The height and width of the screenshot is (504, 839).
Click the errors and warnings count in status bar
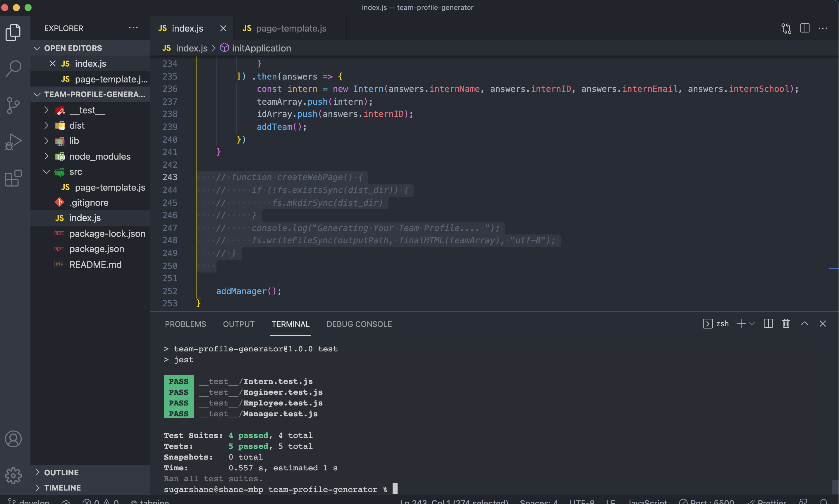coord(101,501)
